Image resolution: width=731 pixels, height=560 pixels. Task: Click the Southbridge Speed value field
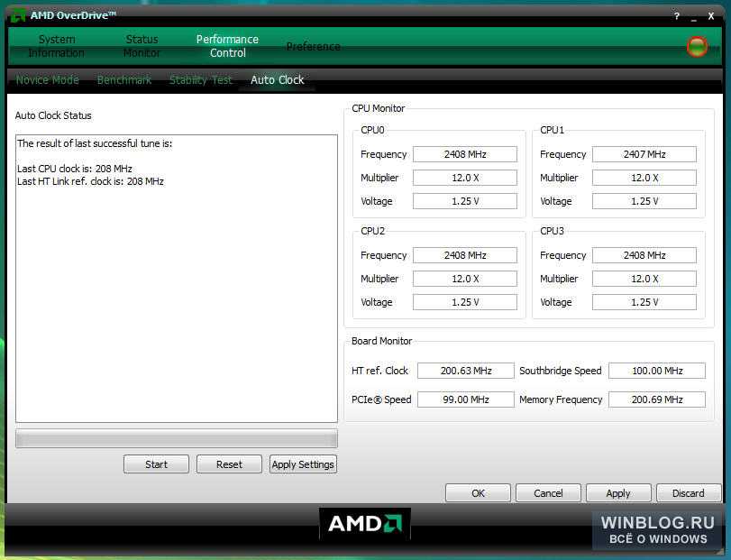pos(657,371)
